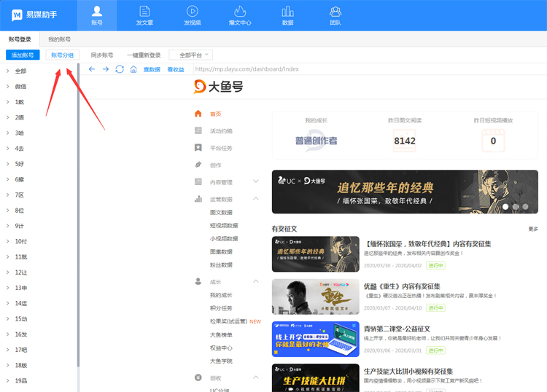Image resolution: width=547 pixels, height=392 pixels.
Task: Open 缅怀张国荣 内容有奖征集 article title
Action: pos(427,243)
